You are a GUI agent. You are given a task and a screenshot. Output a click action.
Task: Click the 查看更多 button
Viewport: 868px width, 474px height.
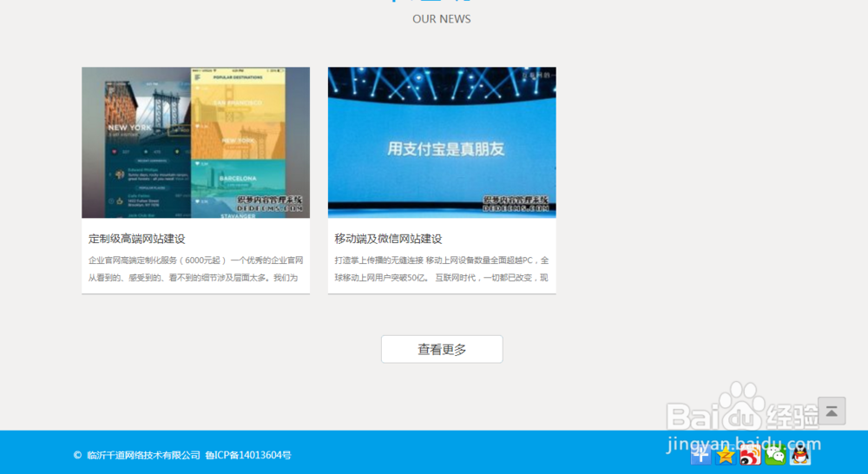tap(442, 349)
